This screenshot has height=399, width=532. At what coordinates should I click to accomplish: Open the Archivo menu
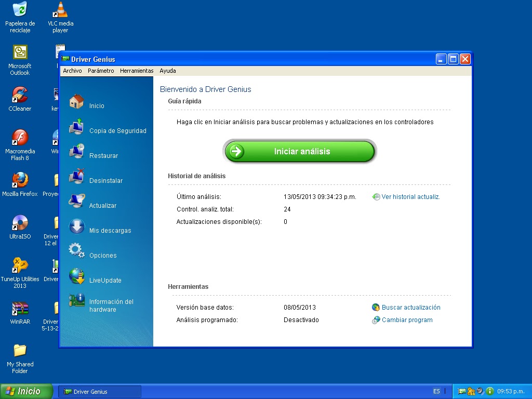72,71
